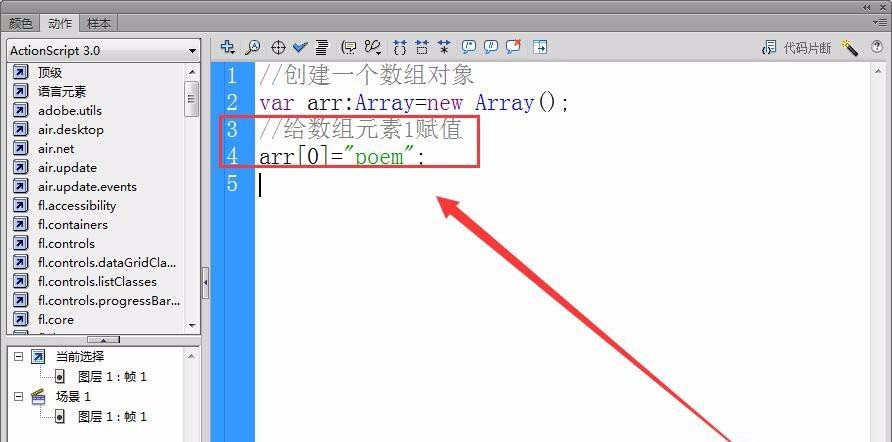Open help question mark icon
This screenshot has width=892, height=442.
point(877,47)
